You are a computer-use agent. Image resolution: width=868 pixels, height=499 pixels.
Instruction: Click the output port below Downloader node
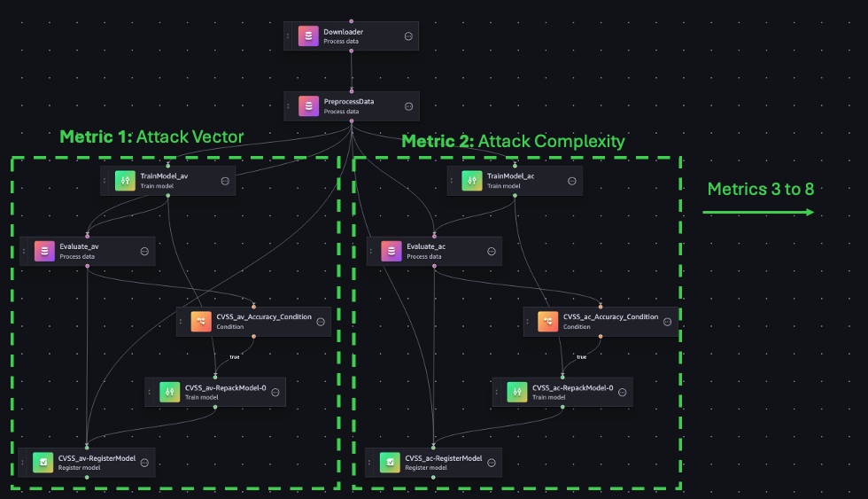pos(351,51)
